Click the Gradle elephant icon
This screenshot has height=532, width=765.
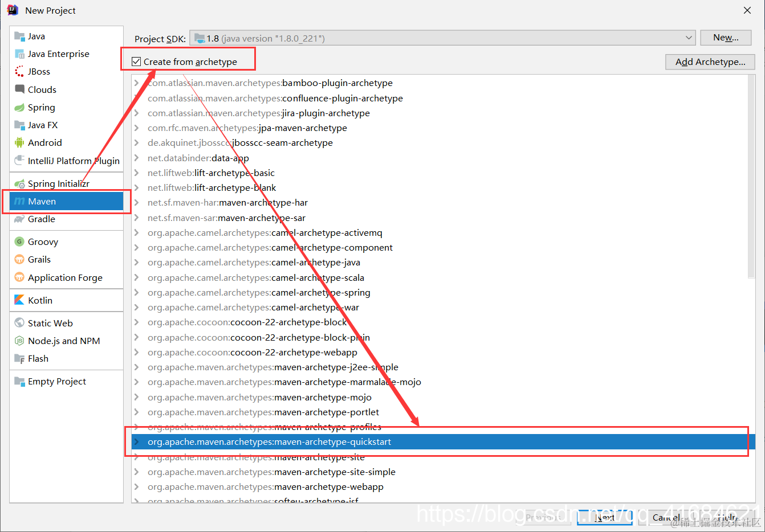pyautogui.click(x=19, y=219)
